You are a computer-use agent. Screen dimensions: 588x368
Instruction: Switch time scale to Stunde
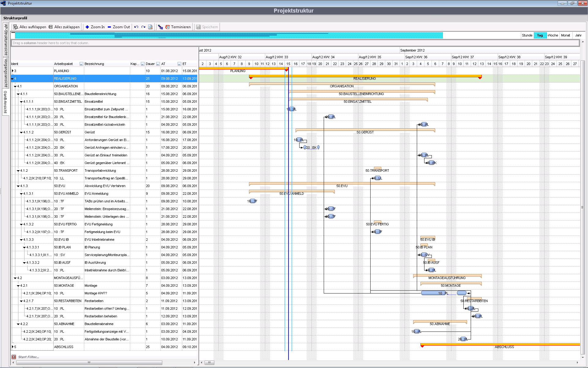[527, 35]
